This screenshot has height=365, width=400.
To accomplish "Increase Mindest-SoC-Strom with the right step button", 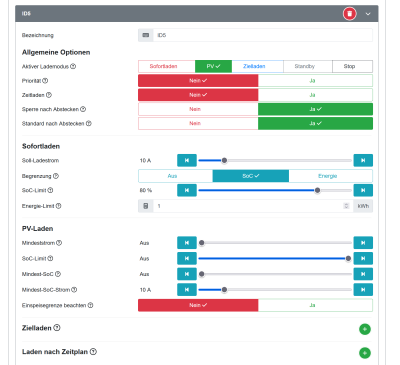I will pos(363,290).
